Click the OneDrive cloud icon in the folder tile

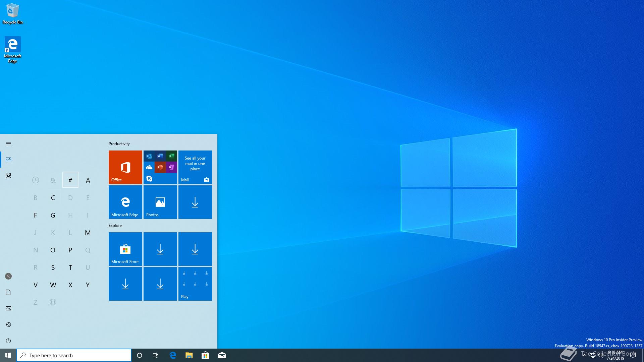coord(149,167)
